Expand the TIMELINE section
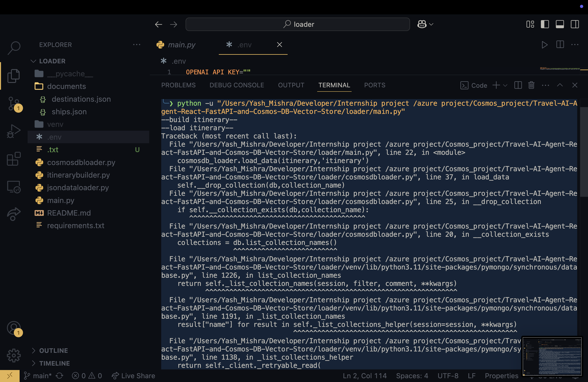This screenshot has height=382, width=588. (54, 363)
